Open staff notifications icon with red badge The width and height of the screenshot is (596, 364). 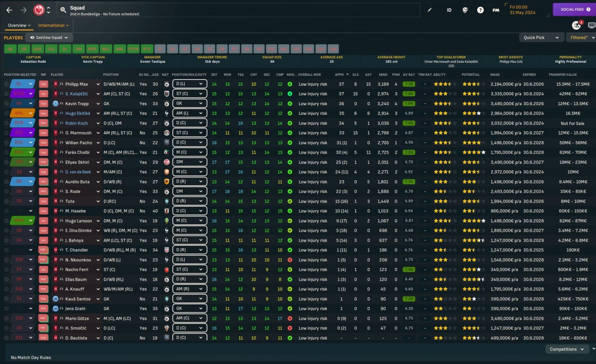[x=576, y=25]
